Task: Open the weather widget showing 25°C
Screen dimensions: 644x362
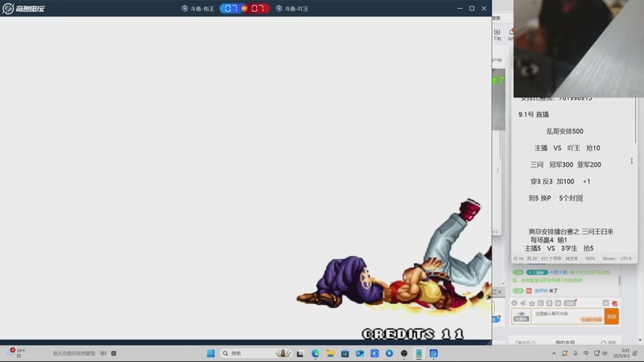Action: [x=18, y=353]
